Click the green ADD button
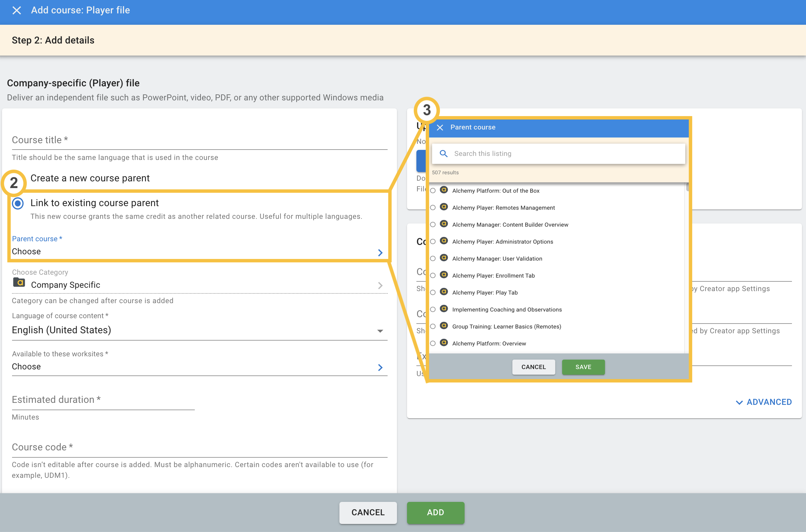 pyautogui.click(x=435, y=512)
